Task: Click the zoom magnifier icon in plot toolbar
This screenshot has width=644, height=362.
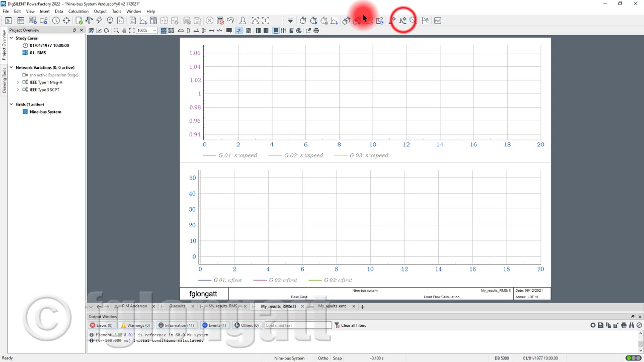Action: [x=116, y=31]
